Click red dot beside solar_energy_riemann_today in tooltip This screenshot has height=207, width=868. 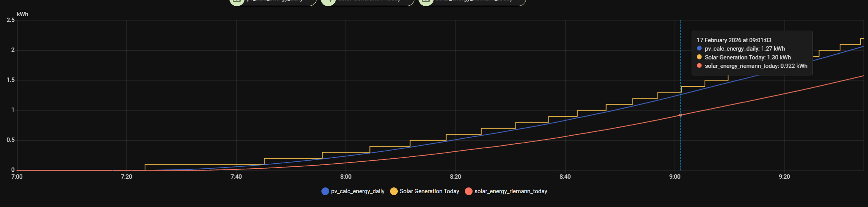[x=699, y=66]
